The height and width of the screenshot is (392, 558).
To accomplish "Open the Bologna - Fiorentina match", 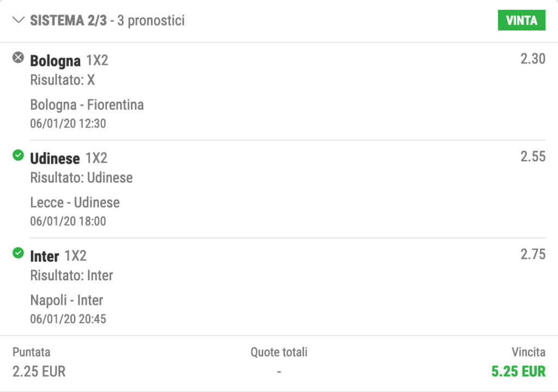I will [87, 105].
